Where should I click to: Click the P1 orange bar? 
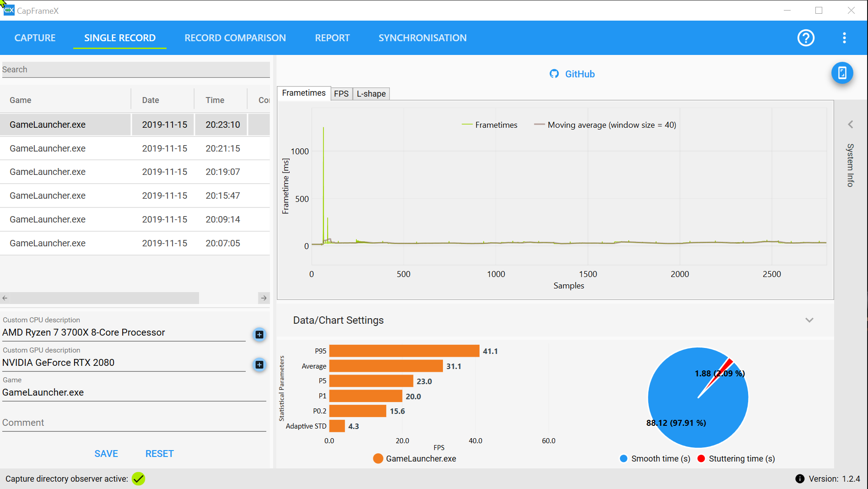coord(366,397)
